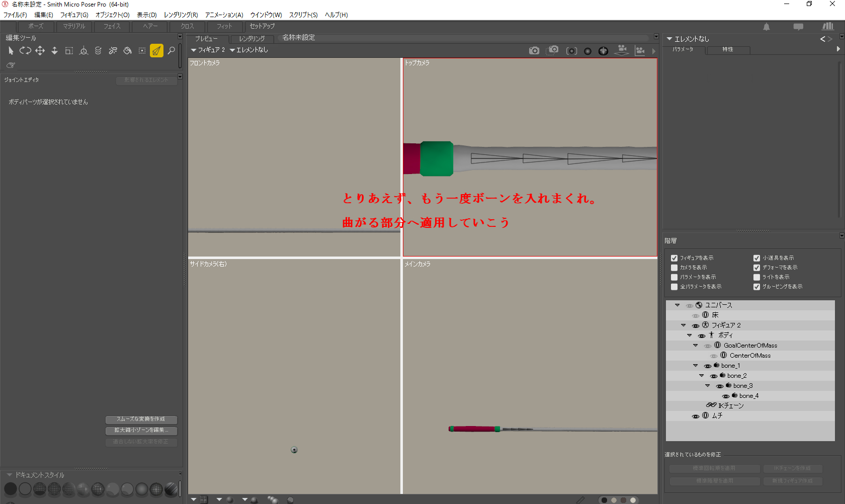Click the 拡大縮小ゾーンを編集 button
Image resolution: width=845 pixels, height=504 pixels.
point(141,431)
